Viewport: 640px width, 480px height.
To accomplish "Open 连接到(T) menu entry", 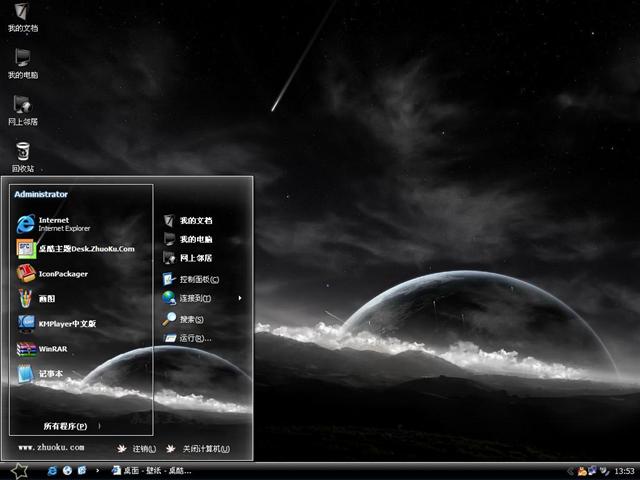I will 187,298.
